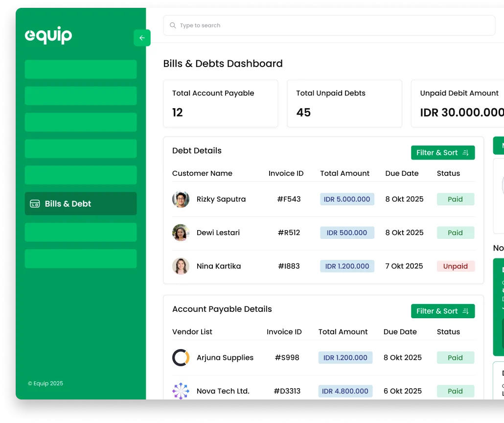Open Filter & Sort for Account Payable Details
Screen dimensions: 504x423
[442, 311]
